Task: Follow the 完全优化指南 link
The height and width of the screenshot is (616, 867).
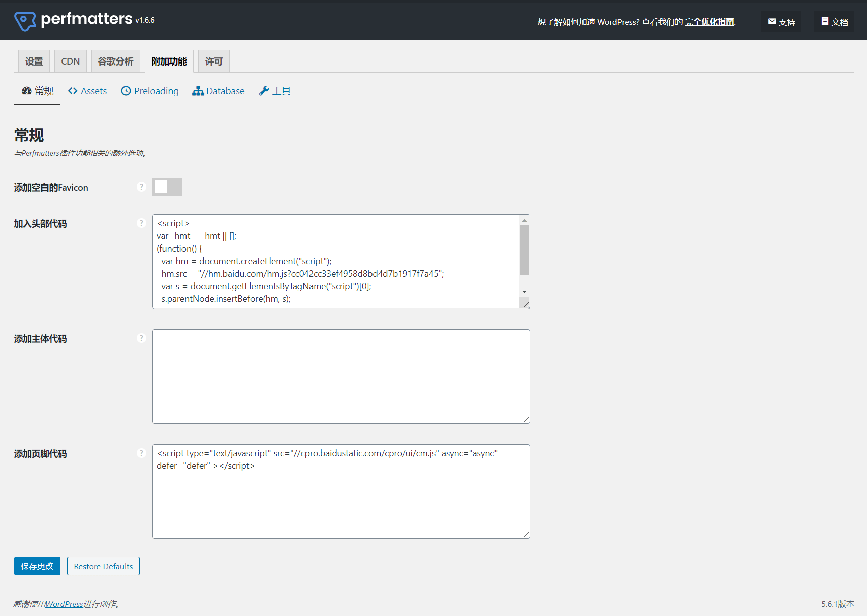Action: [709, 22]
